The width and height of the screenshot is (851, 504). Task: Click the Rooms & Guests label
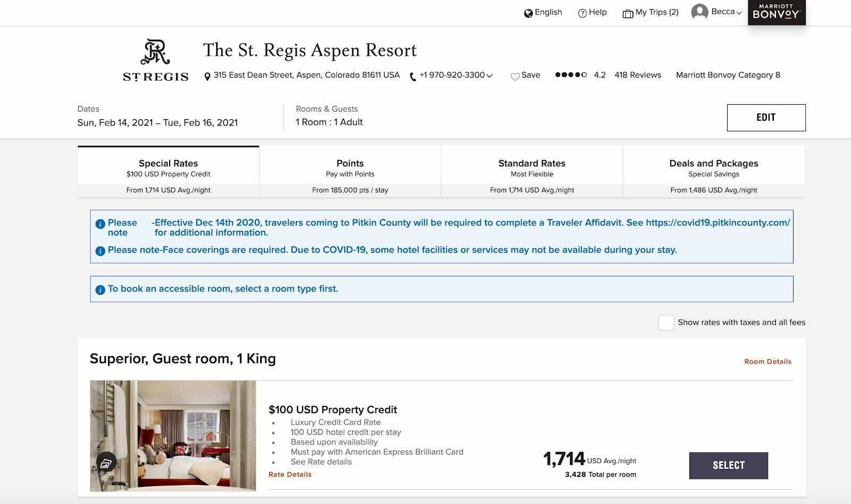pos(327,109)
